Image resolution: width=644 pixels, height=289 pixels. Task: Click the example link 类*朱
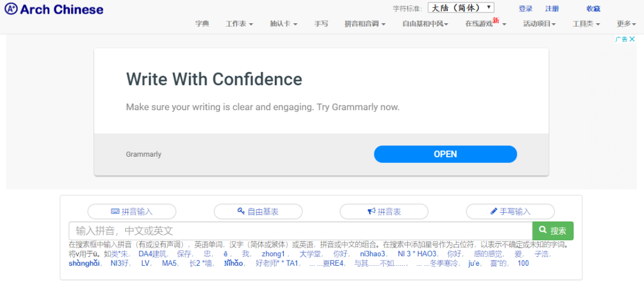click(119, 254)
